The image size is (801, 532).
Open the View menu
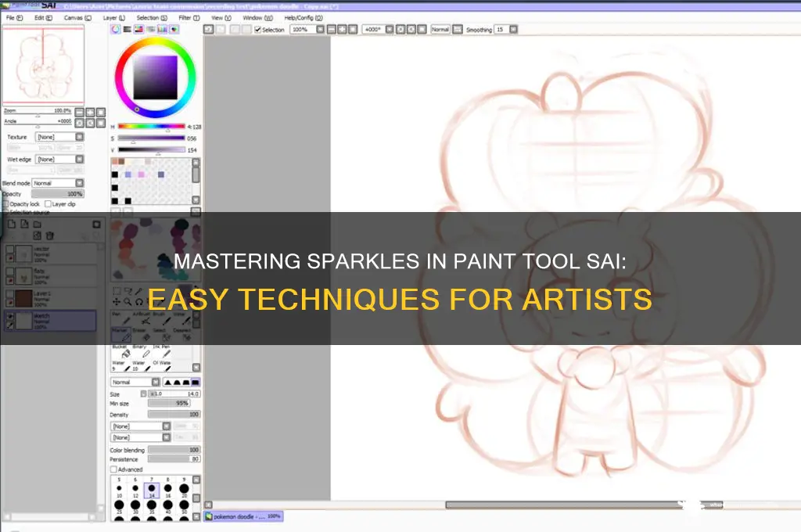point(221,18)
